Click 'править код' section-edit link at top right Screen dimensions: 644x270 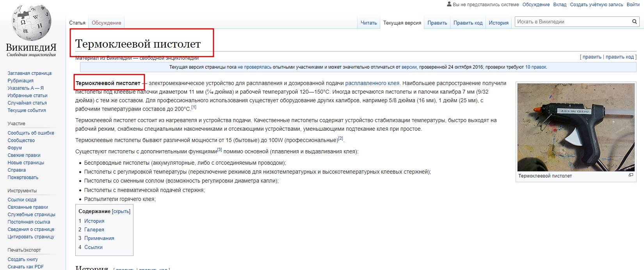click(620, 57)
